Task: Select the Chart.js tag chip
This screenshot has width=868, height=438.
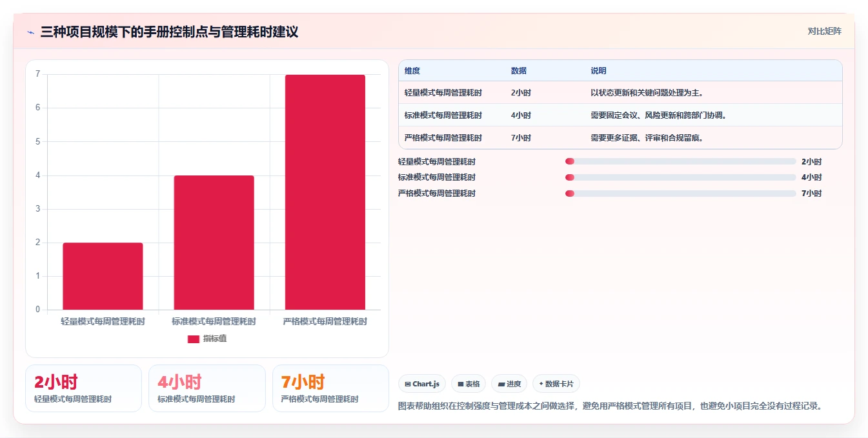Action: tap(422, 384)
